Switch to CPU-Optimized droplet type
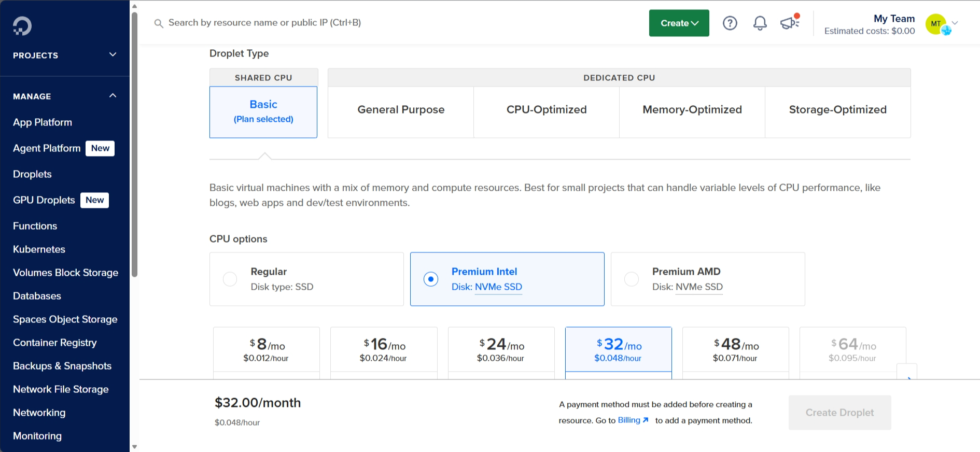The width and height of the screenshot is (980, 452). coord(547,112)
